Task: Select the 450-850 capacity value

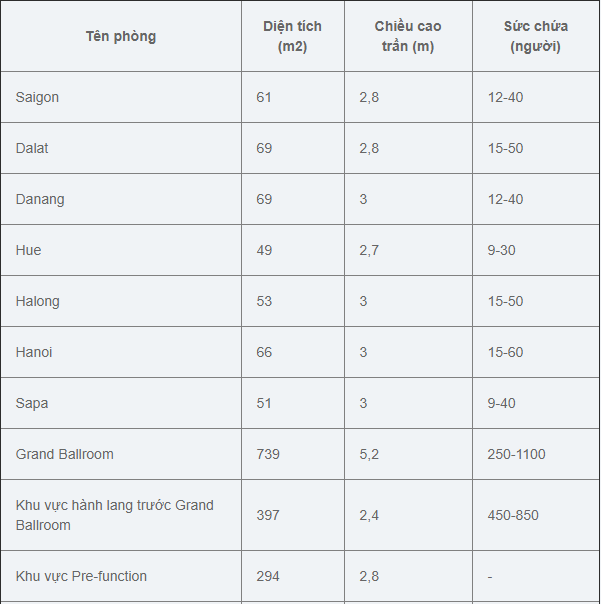Action: tap(513, 515)
